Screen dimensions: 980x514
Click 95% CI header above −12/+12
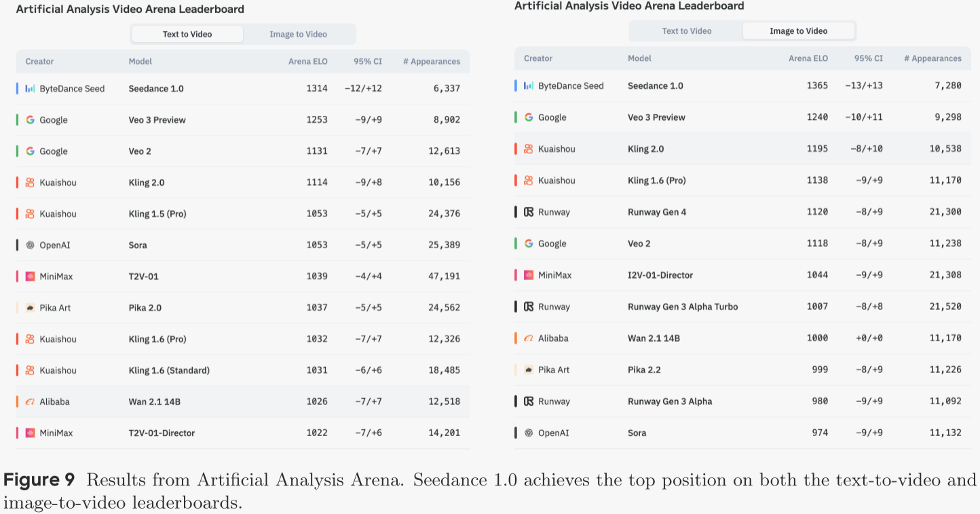tap(368, 61)
